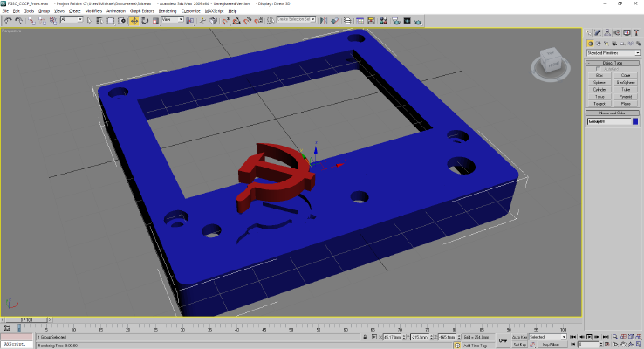Click the time slider handle 0/100

[27, 319]
